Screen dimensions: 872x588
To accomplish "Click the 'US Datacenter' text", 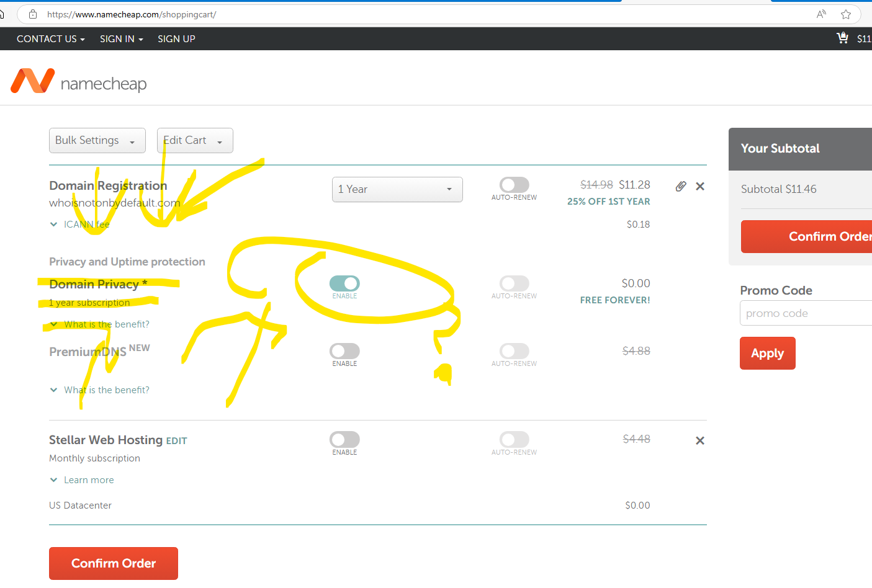I will click(80, 506).
